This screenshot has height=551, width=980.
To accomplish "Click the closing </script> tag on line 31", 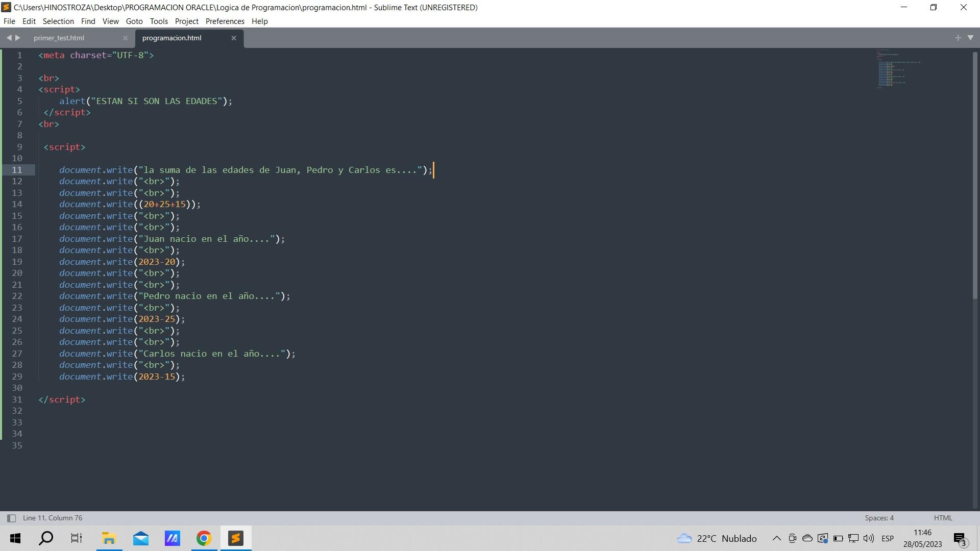I will coord(62,399).
